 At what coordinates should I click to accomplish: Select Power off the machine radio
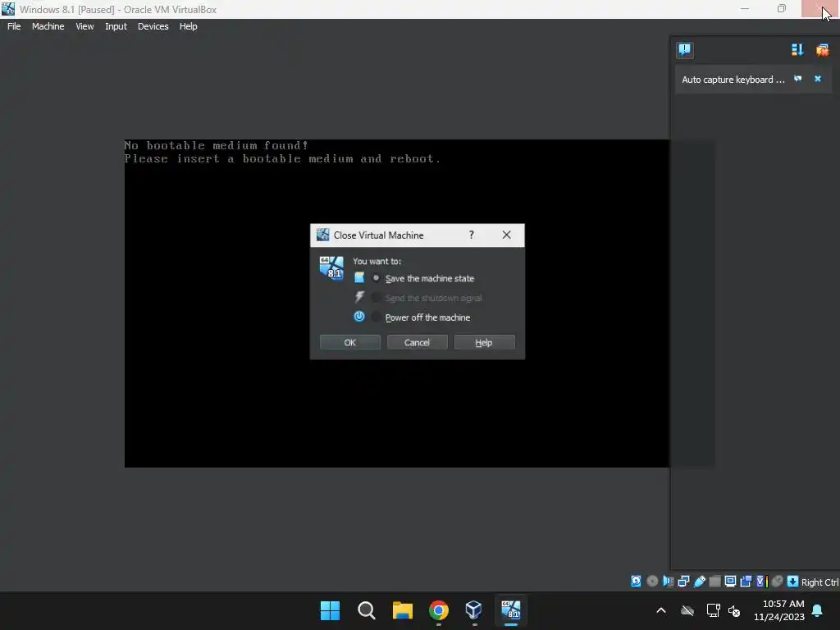coord(376,317)
